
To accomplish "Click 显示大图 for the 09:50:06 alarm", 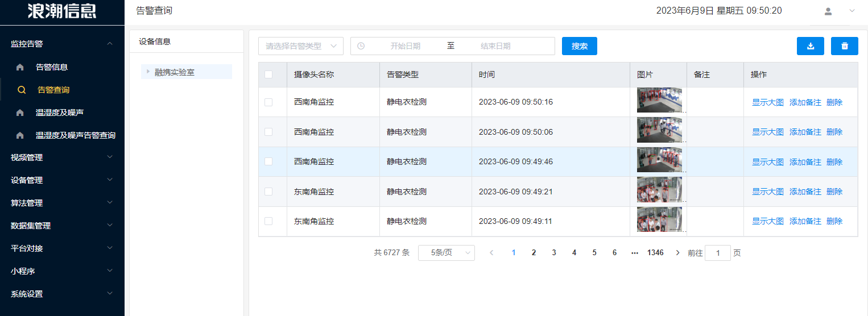I will coord(767,132).
